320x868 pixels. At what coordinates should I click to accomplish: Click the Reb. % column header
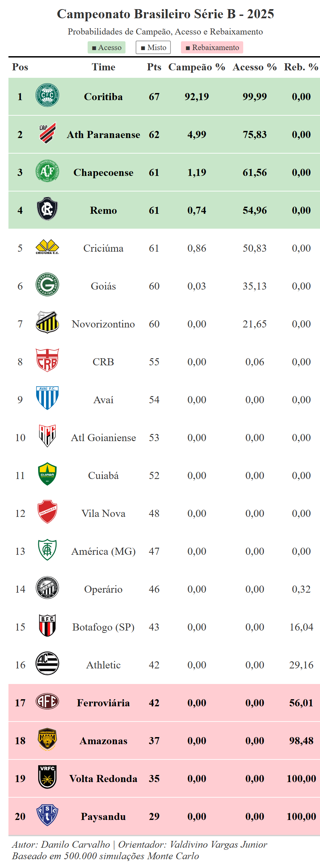(x=301, y=67)
